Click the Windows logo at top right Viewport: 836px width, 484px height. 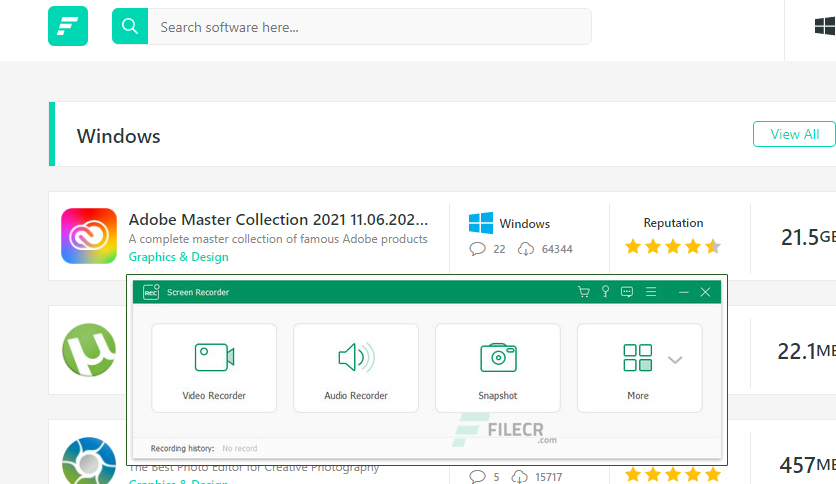click(x=825, y=26)
